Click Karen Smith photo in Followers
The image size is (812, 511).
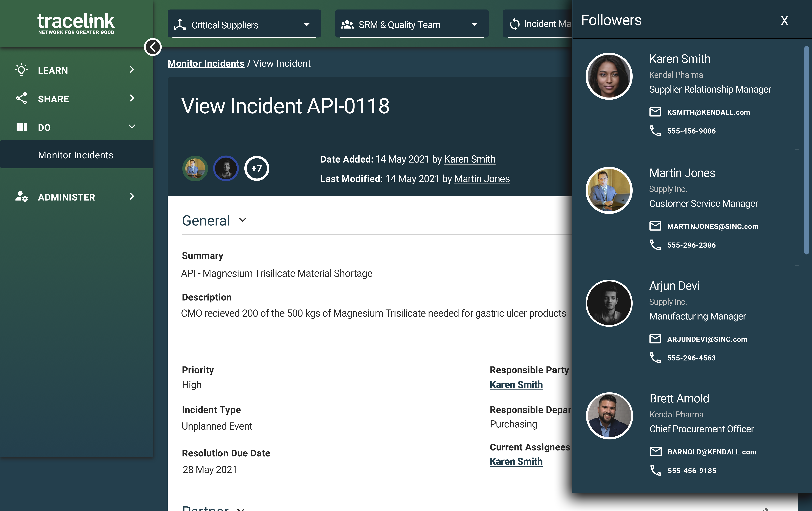click(609, 76)
